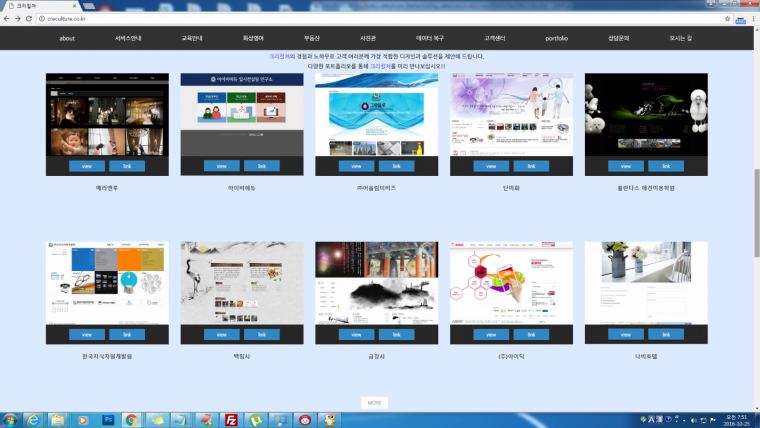
Task: Open the 메리앤루 portfolio thumbnail
Action: [107, 115]
